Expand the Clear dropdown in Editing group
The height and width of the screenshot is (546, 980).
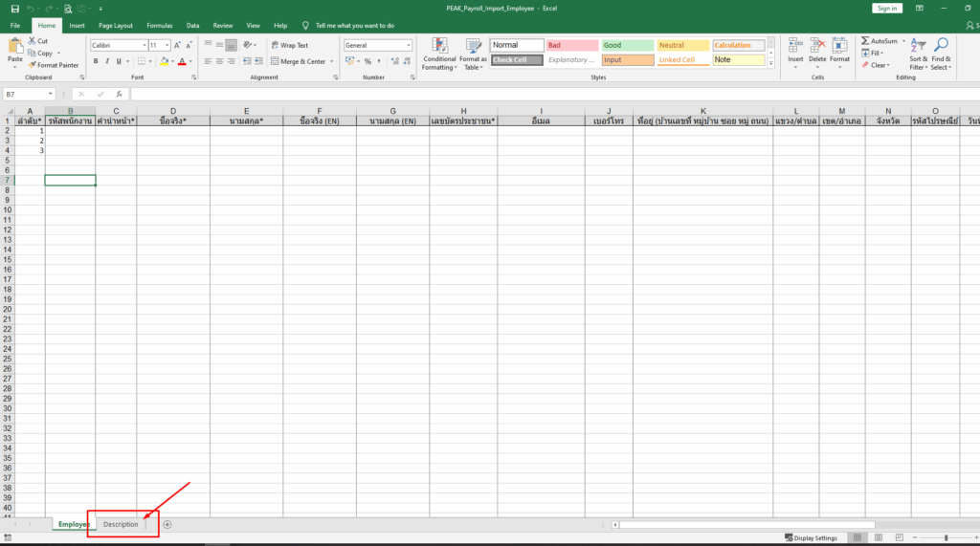(x=888, y=65)
